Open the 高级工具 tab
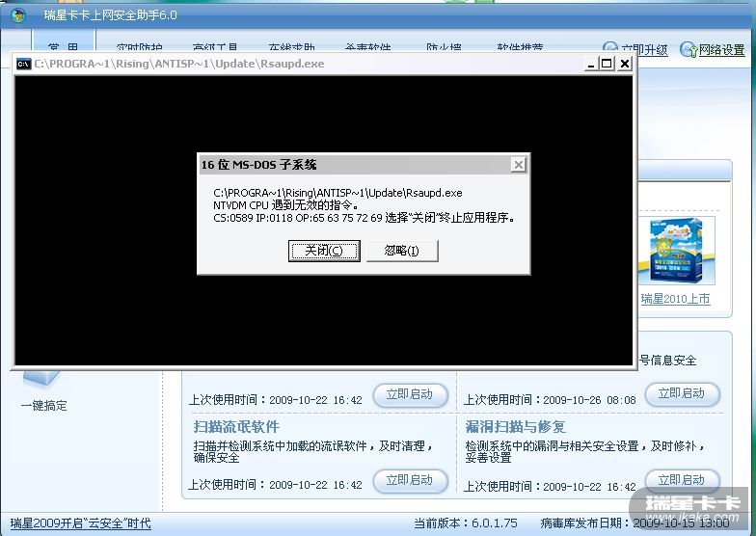756x536 pixels. tap(215, 47)
